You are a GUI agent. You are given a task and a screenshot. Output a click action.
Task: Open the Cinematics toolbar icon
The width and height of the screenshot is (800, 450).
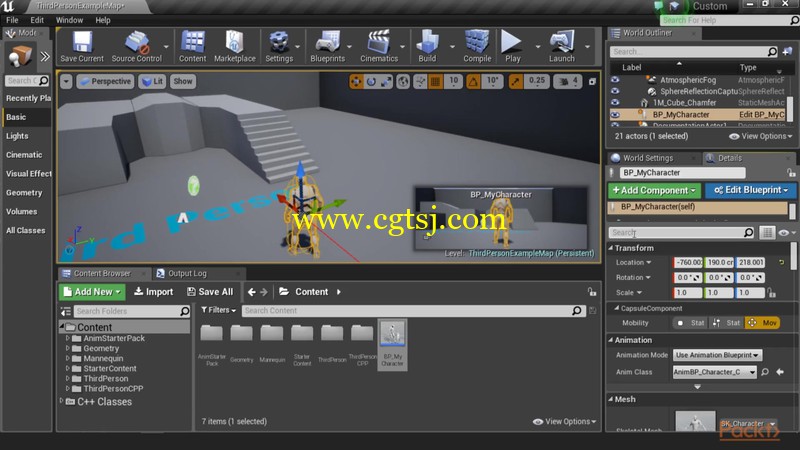point(379,46)
